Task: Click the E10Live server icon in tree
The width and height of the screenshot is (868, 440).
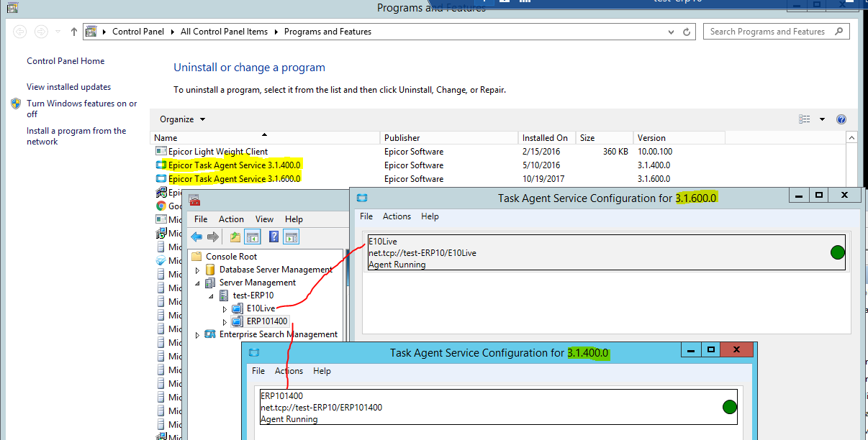Action: 238,308
